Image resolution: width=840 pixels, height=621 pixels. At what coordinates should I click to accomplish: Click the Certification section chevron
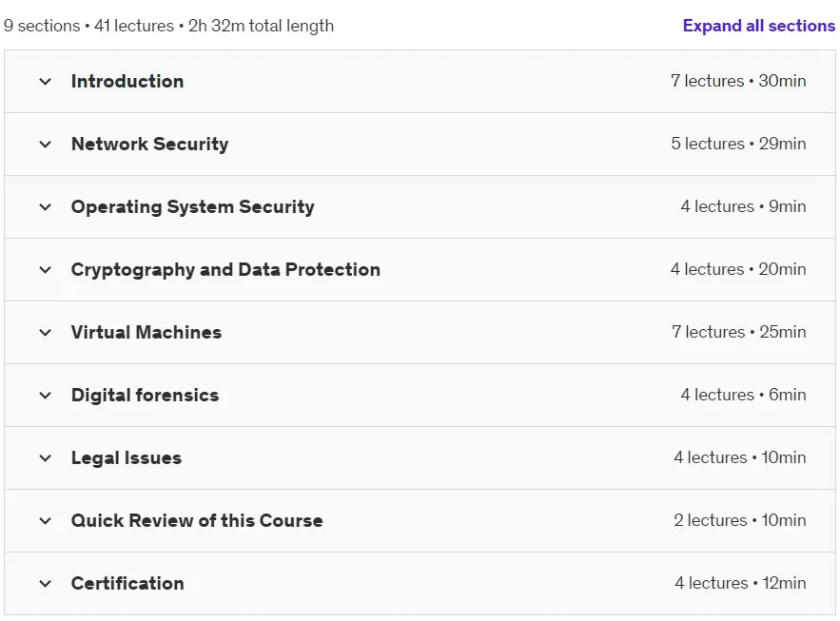(x=46, y=583)
